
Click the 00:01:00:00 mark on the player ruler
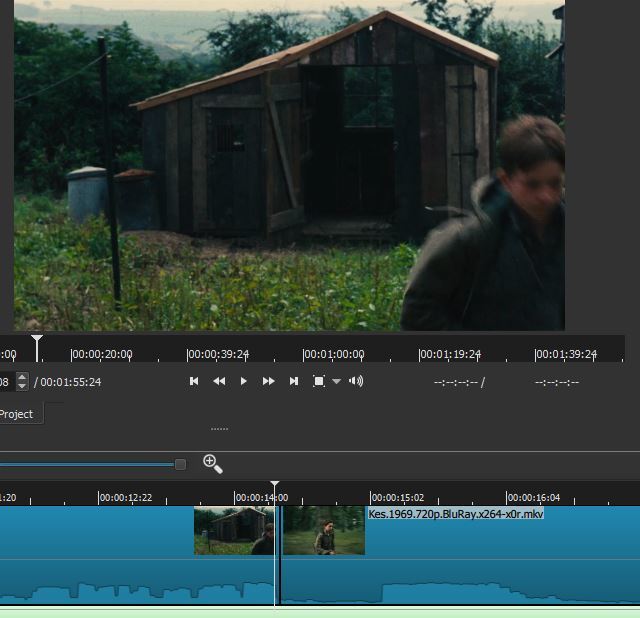coord(333,354)
